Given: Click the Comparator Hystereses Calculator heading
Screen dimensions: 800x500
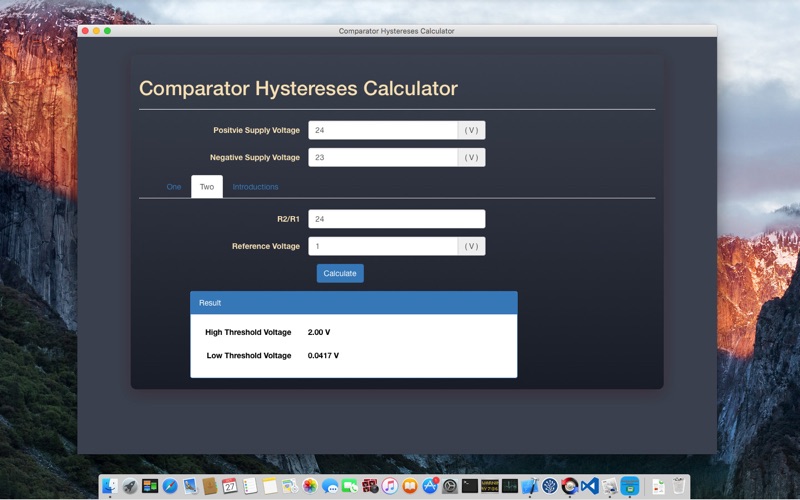Looking at the screenshot, I should pos(298,89).
